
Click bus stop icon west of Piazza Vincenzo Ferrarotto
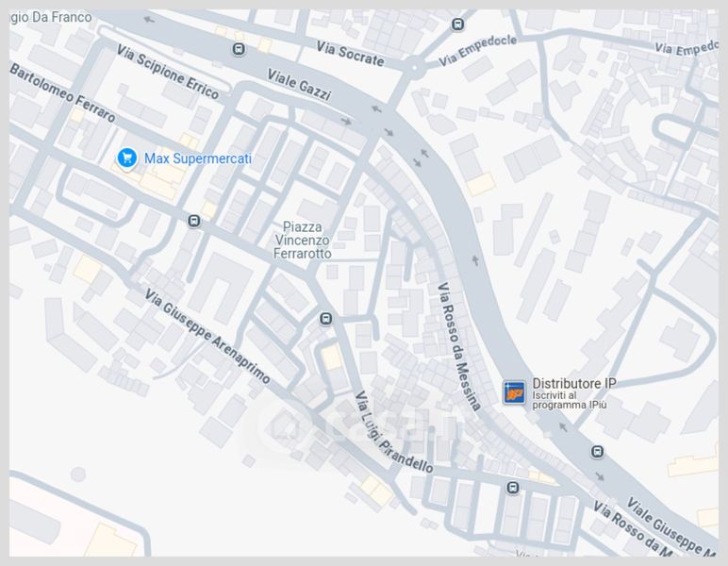(194, 221)
